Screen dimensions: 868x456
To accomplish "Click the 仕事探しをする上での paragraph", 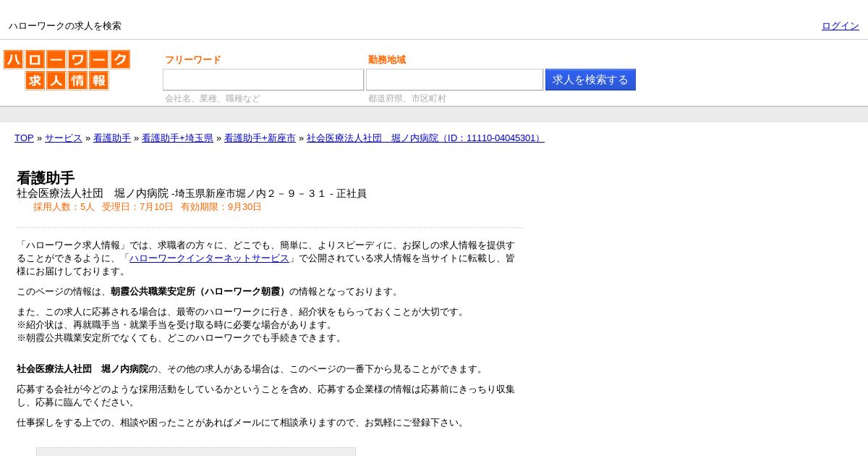I will click(242, 423).
